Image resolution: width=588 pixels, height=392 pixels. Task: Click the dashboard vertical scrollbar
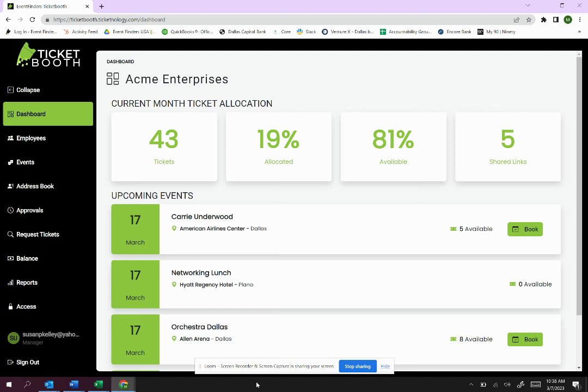click(579, 185)
